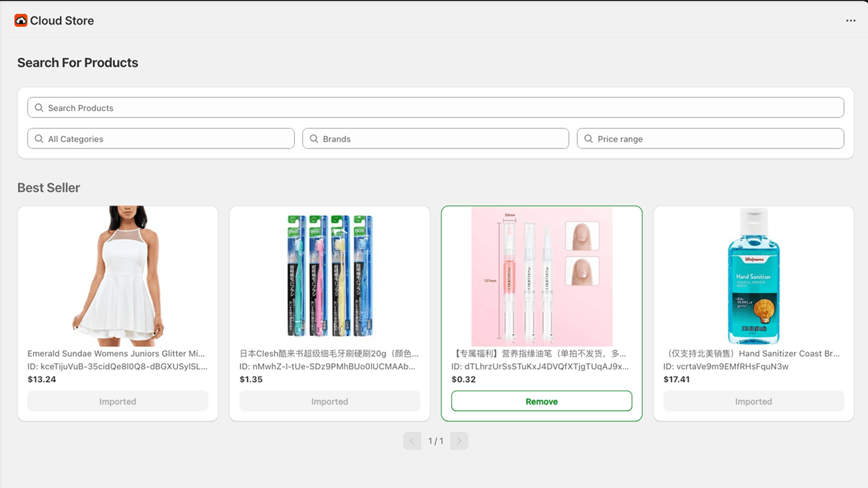Click Imported button under Hand Sanitizer
The width and height of the screenshot is (868, 488).
(x=754, y=401)
